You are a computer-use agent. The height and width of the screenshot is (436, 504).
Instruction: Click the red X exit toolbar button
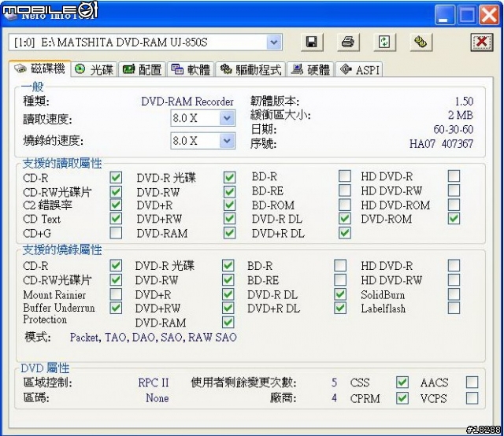(481, 42)
